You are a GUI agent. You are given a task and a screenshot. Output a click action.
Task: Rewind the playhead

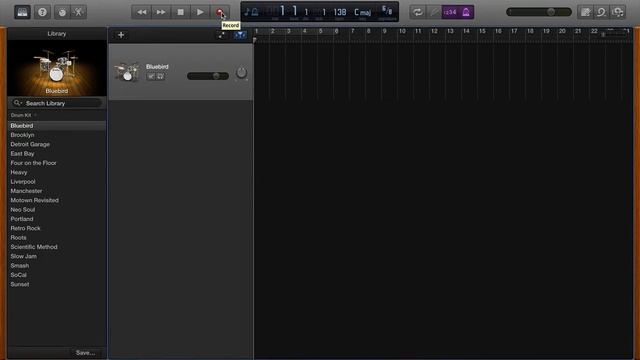[x=142, y=12]
